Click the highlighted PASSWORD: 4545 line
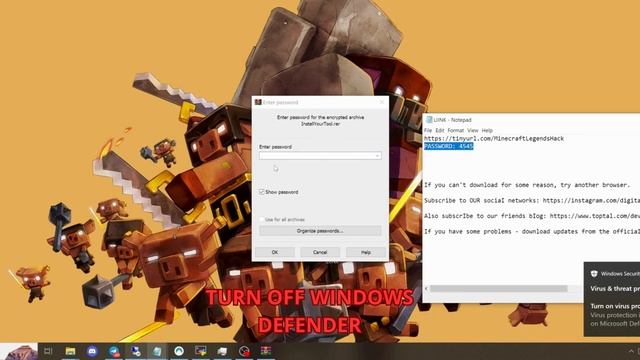 449,146
